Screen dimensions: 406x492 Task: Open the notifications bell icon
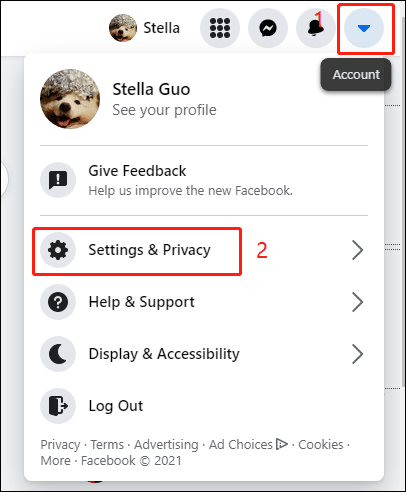[315, 28]
